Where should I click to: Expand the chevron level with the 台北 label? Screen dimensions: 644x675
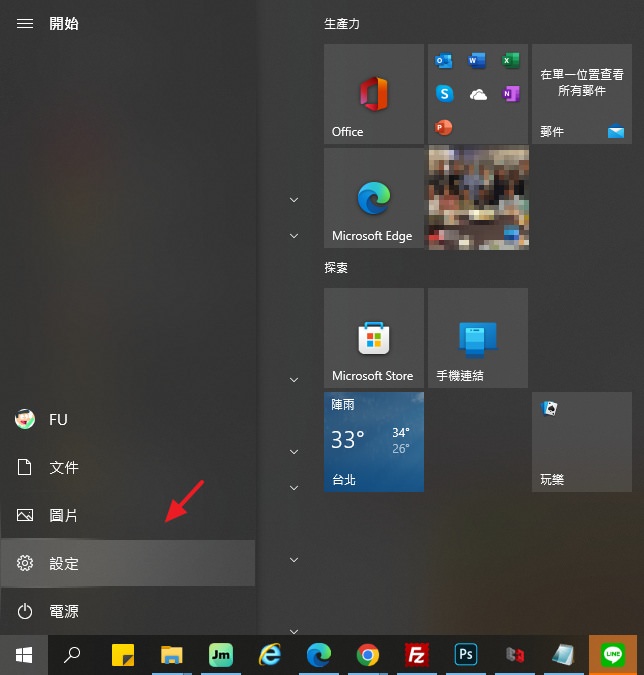[x=294, y=488]
